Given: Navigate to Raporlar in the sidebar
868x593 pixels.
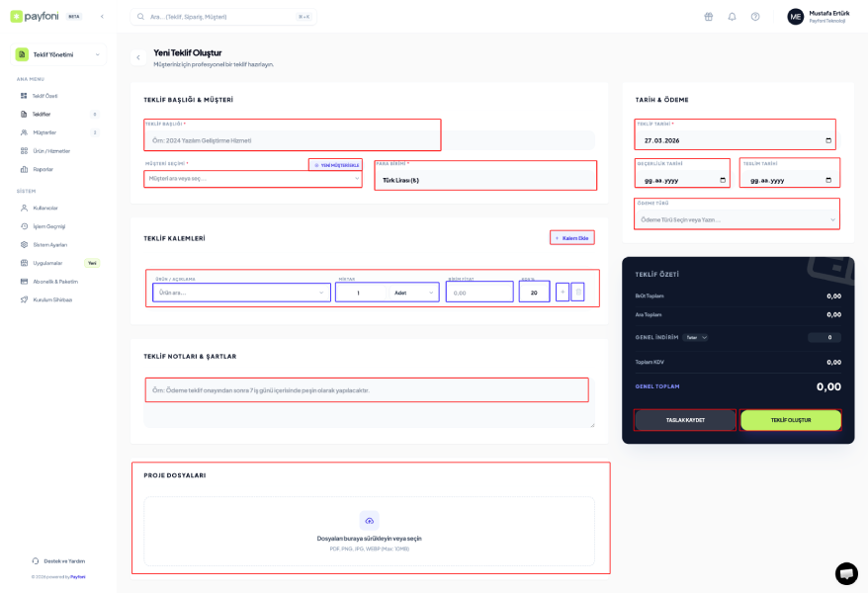Looking at the screenshot, I should (x=43, y=169).
